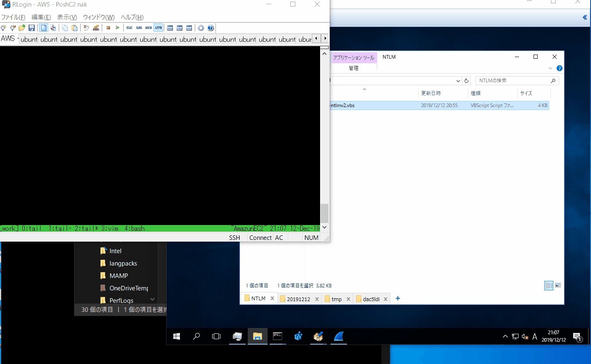Image resolution: width=591 pixels, height=364 pixels.
Task: Toggle UTF8 encoding in RLogin toolbar
Action: (158, 28)
